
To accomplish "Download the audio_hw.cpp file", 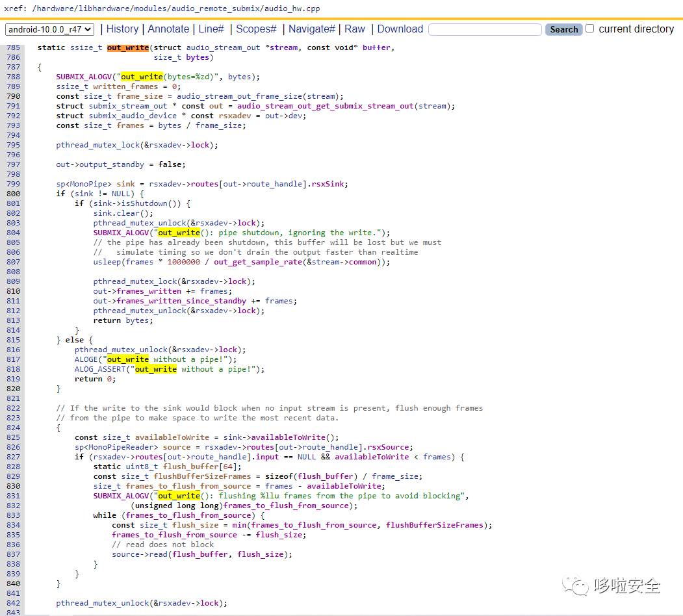I will click(x=400, y=29).
